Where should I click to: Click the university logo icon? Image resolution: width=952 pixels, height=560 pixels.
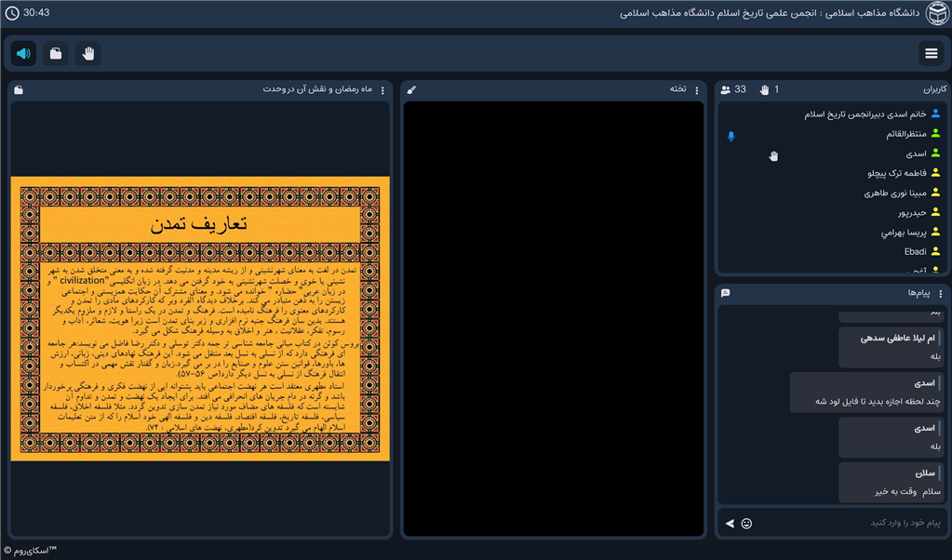(x=937, y=13)
